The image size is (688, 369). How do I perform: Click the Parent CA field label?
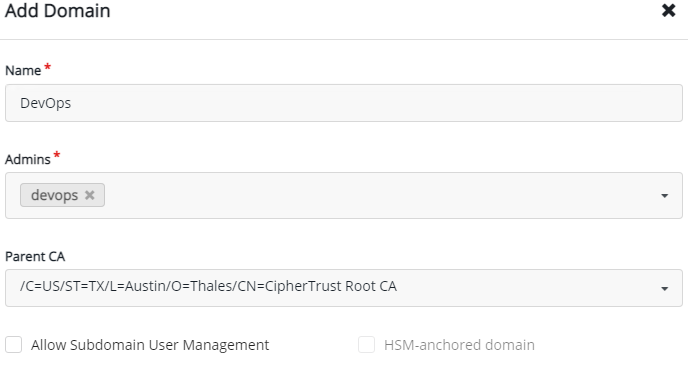35,256
